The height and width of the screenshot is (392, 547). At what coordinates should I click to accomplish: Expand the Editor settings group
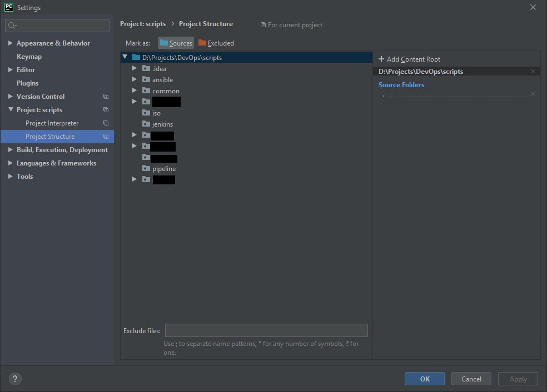tap(11, 70)
